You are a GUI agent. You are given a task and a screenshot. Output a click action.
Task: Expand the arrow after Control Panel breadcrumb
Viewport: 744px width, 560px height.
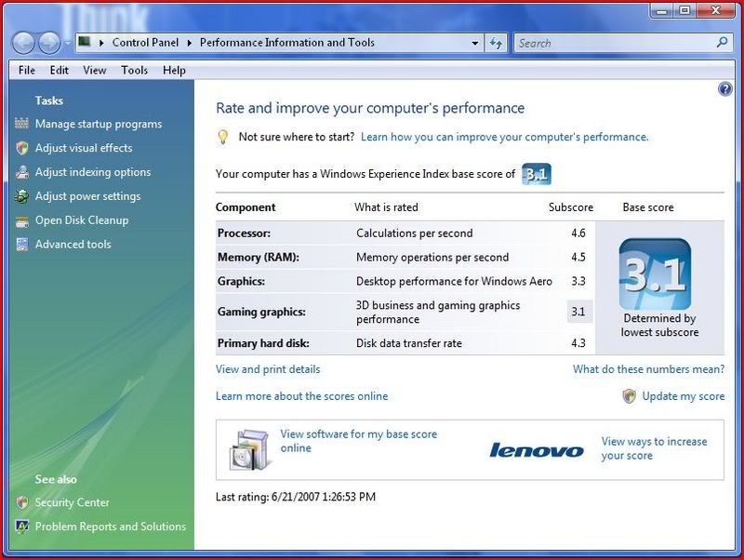coord(190,43)
